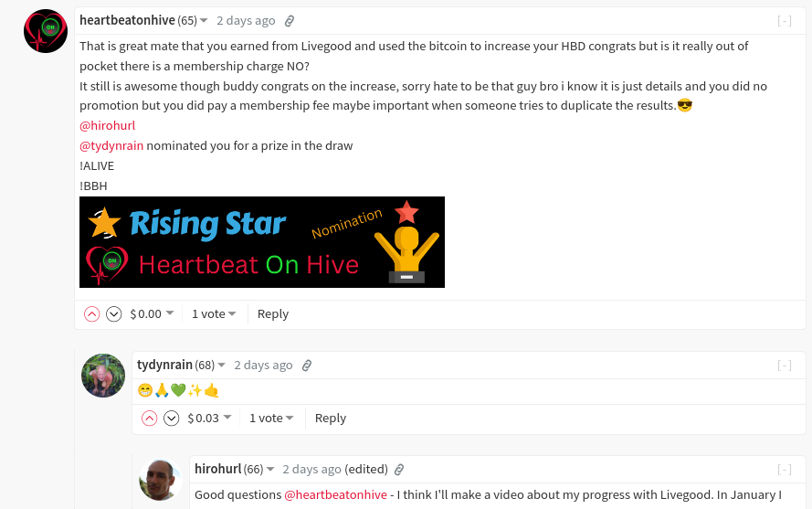Open the @hirohurl mention link
812x509 pixels.
click(x=107, y=126)
